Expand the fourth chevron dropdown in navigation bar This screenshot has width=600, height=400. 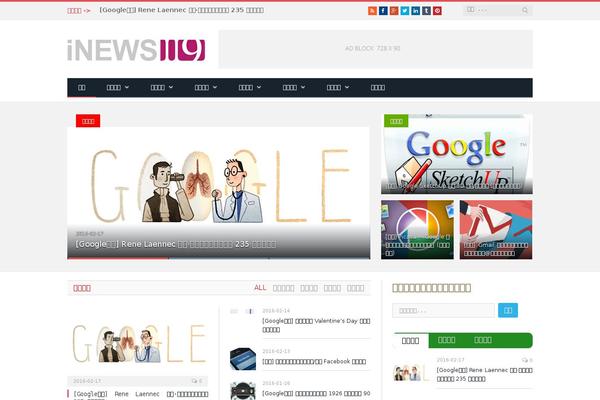(x=249, y=88)
